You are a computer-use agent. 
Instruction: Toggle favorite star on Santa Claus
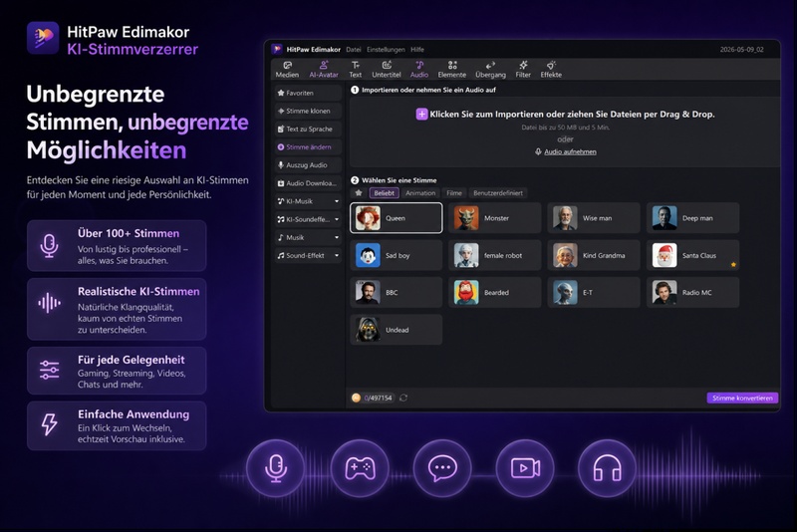point(733,264)
